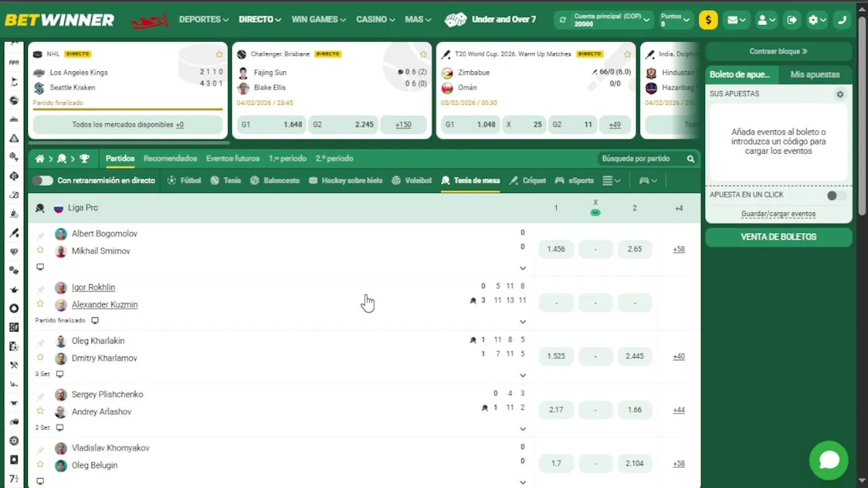The width and height of the screenshot is (868, 488).
Task: Click the search magnifier icon
Action: [x=690, y=159]
